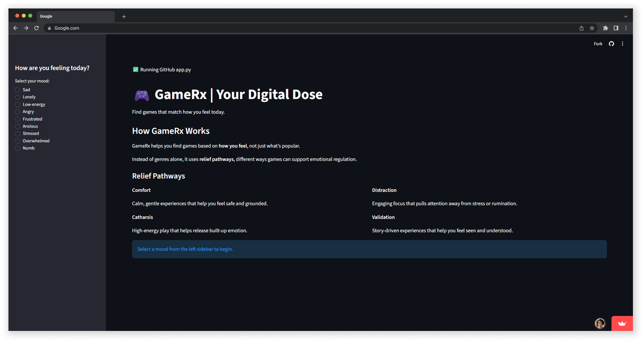Open the Chrome three-dot menu

626,28
